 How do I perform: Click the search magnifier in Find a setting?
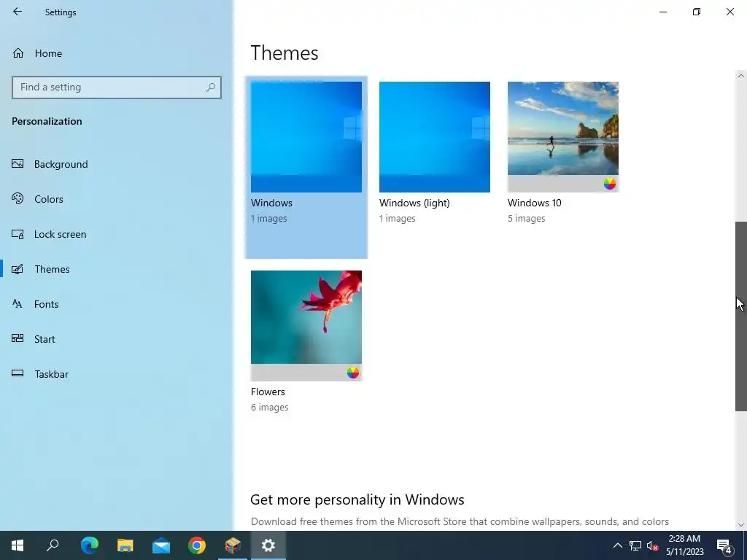coord(211,87)
